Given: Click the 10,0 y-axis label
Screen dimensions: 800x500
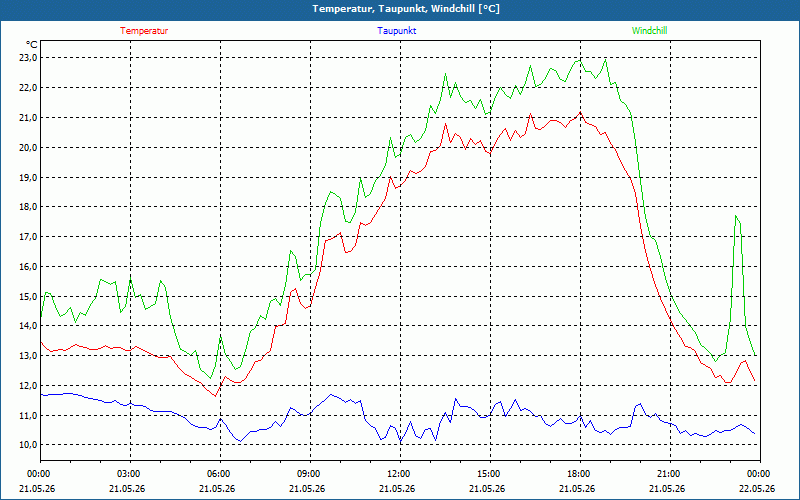Looking at the screenshot, I should coord(28,445).
